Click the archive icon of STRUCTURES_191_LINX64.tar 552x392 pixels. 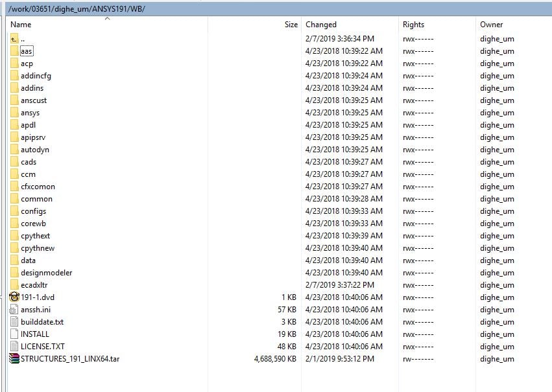(x=14, y=358)
